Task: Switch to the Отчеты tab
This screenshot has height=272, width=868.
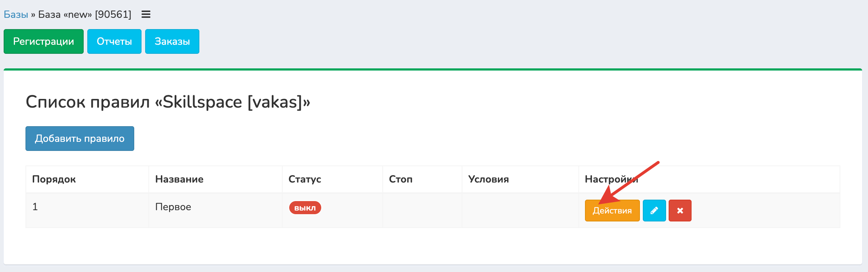Action: (x=114, y=41)
